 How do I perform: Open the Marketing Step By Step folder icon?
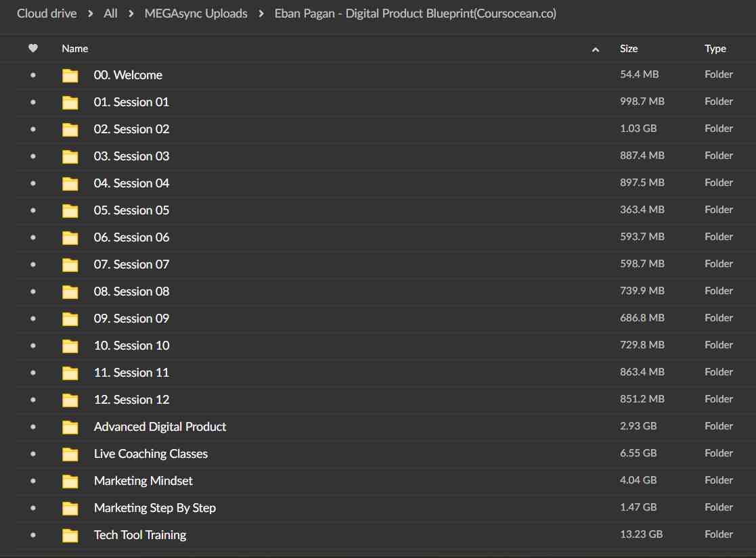[70, 508]
